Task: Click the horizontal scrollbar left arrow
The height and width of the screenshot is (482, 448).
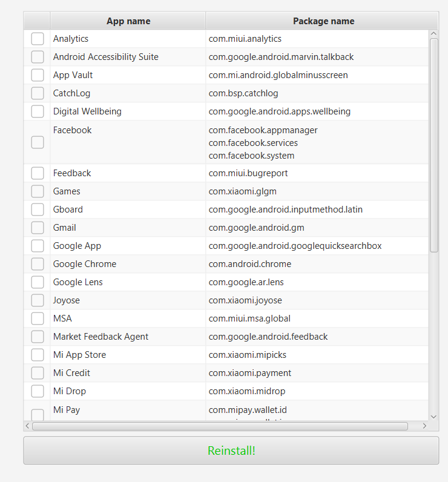Action: click(27, 426)
